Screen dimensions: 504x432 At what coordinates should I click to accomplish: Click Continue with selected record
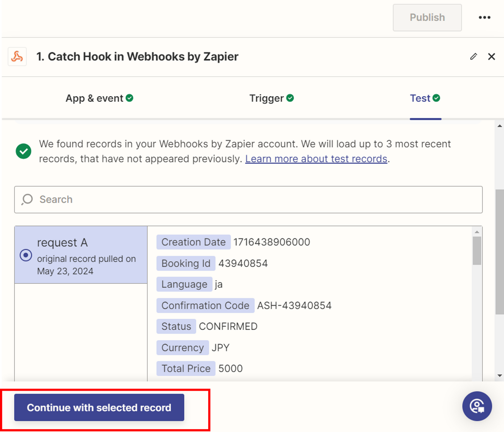(99, 407)
